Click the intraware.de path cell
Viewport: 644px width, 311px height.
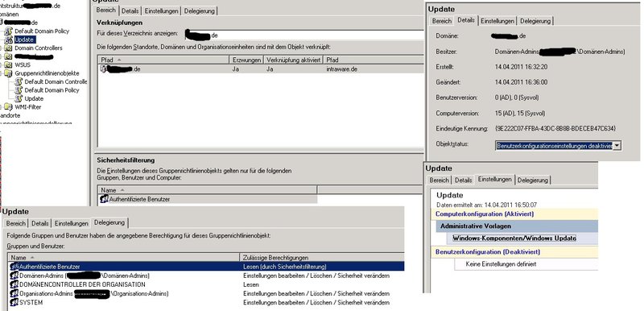click(341, 69)
